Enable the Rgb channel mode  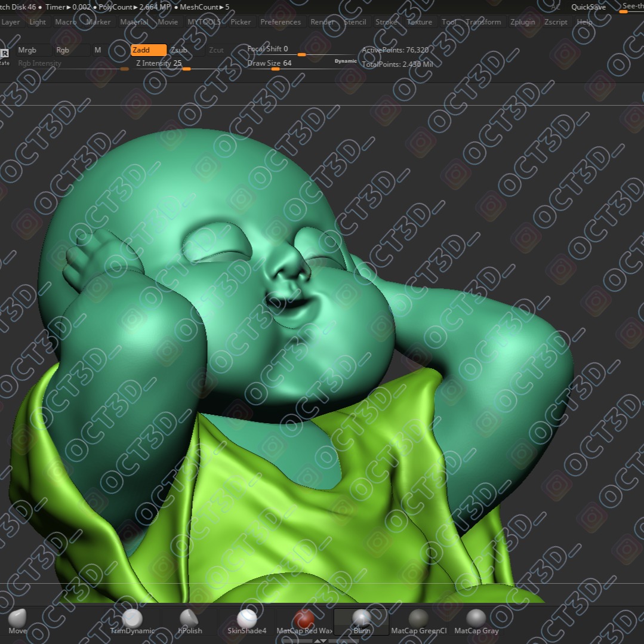coord(63,50)
